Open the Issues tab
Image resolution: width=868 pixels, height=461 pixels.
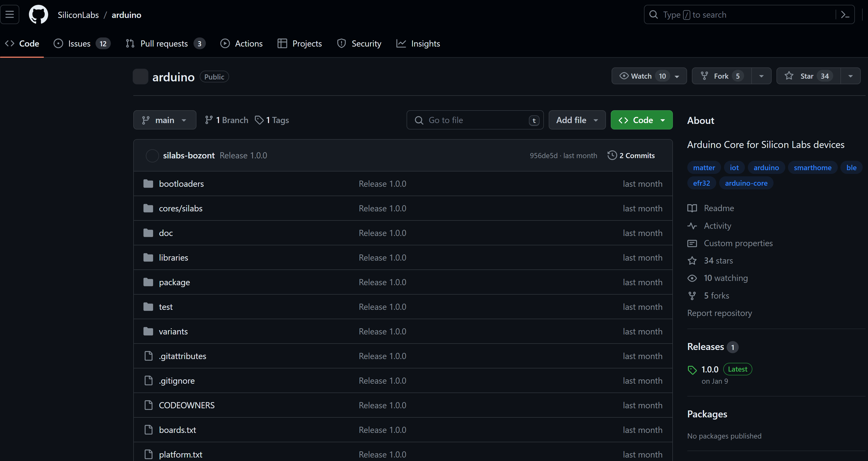click(82, 43)
